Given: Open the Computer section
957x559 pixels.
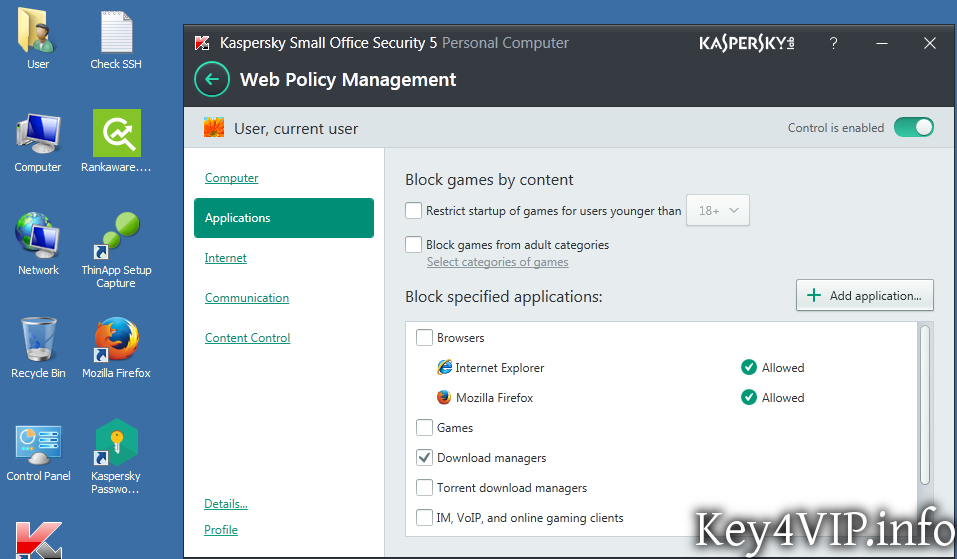Looking at the screenshot, I should (231, 178).
